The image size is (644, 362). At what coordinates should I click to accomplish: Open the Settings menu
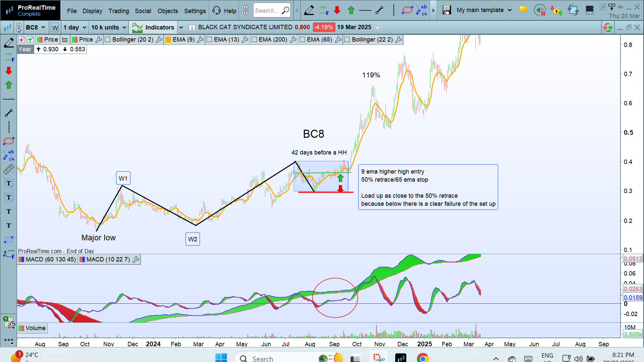click(195, 11)
